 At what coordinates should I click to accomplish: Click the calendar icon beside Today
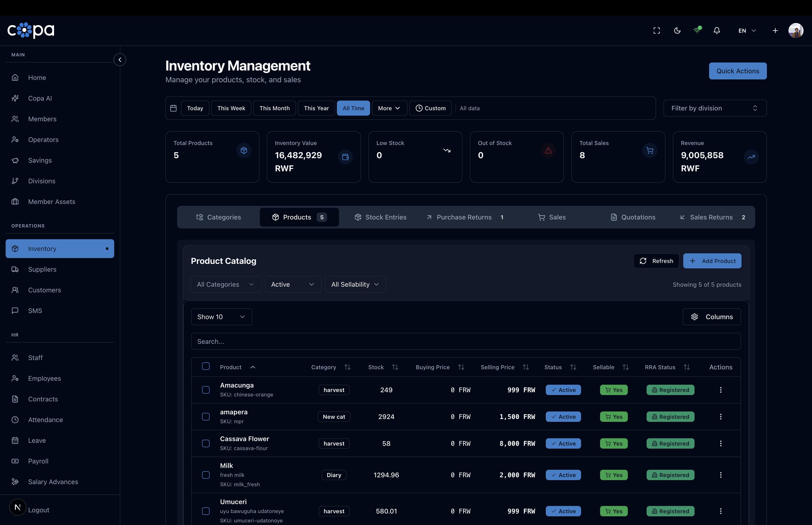click(173, 108)
